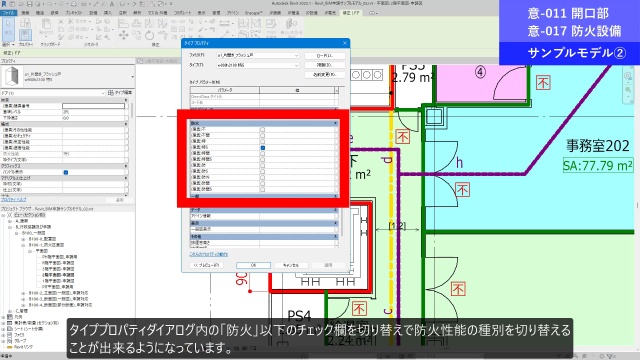
Task: Select the Align tool icon in Modify panel
Action: click(123, 22)
